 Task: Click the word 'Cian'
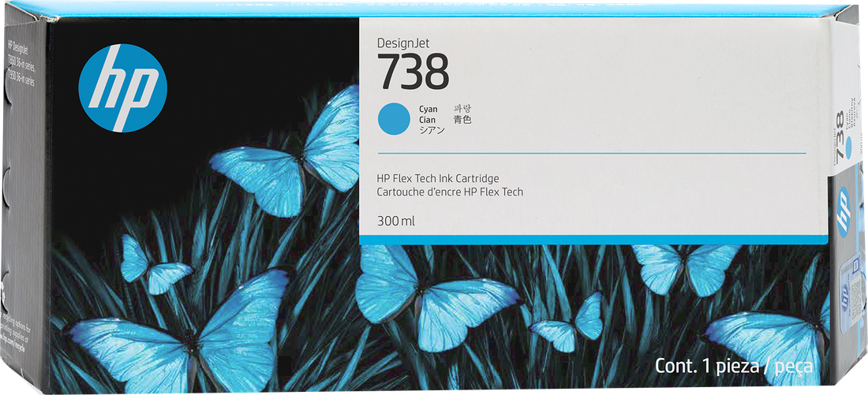tap(428, 120)
